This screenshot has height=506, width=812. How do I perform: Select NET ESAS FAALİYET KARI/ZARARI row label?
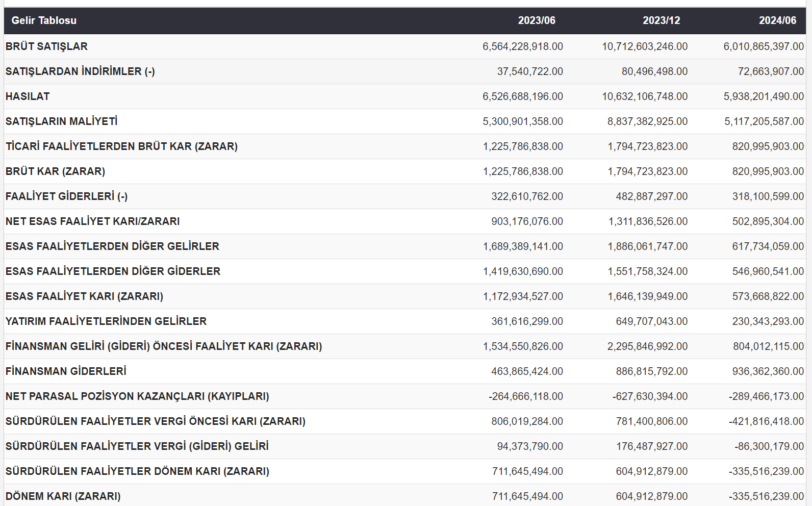coord(92,221)
